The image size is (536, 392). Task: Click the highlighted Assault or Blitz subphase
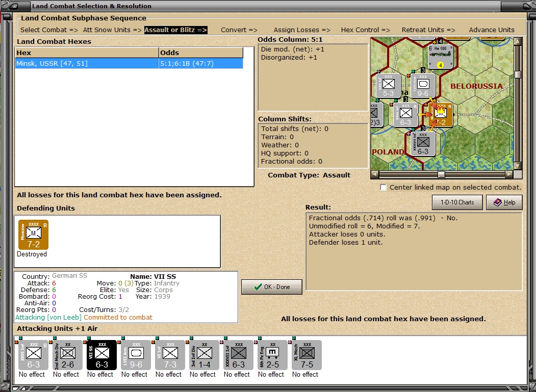point(176,30)
